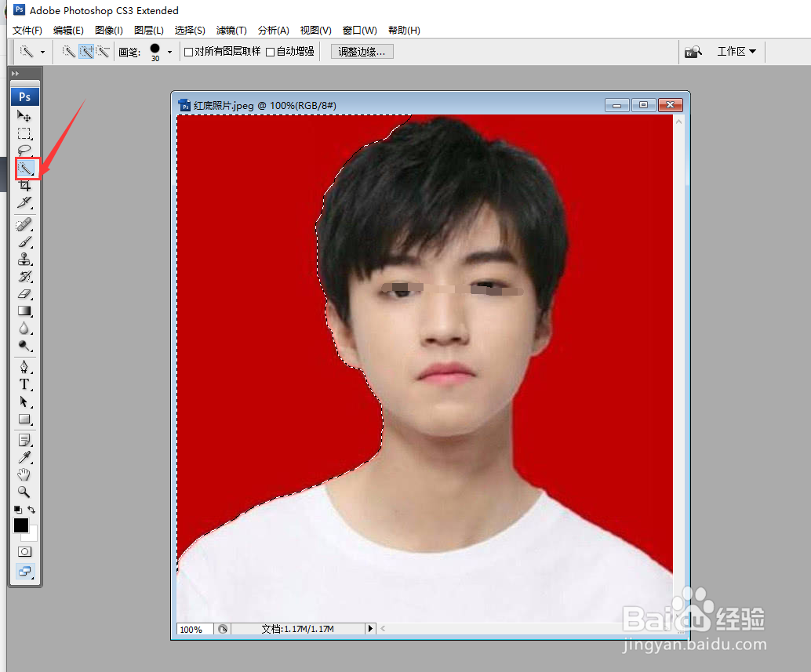
Task: Enable the 自动增强 checkbox
Action: click(270, 52)
